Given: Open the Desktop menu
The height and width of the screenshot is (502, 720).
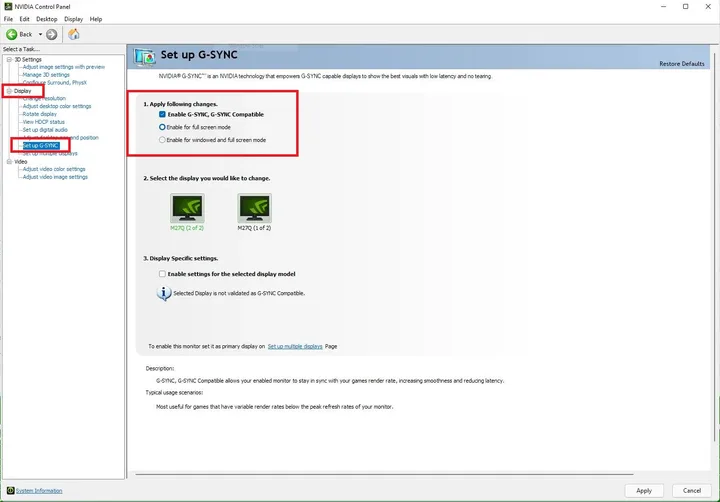Looking at the screenshot, I should coord(47,19).
